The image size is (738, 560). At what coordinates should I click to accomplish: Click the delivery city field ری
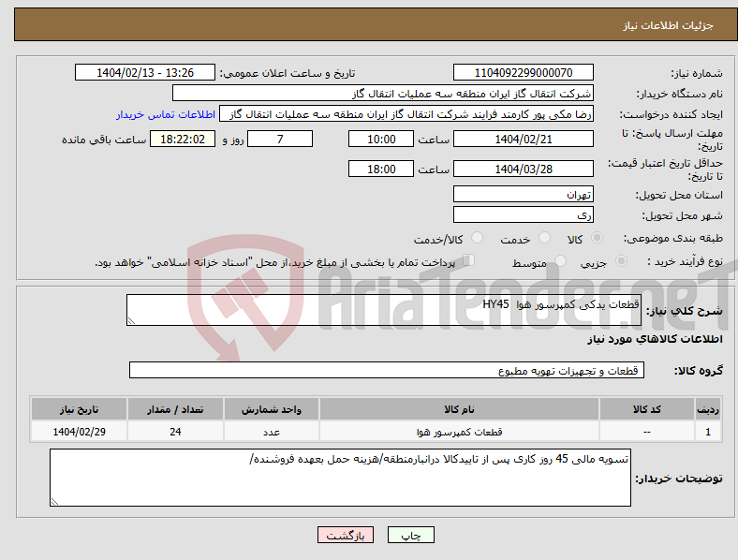point(524,215)
